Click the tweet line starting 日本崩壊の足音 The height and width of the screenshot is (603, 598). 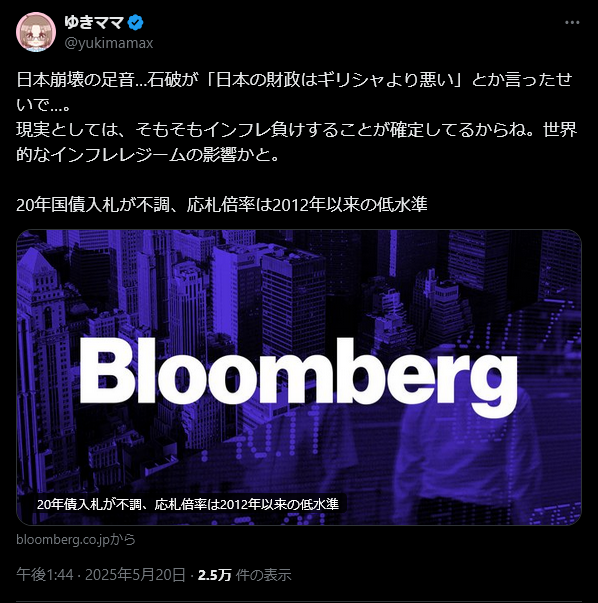pyautogui.click(x=294, y=80)
